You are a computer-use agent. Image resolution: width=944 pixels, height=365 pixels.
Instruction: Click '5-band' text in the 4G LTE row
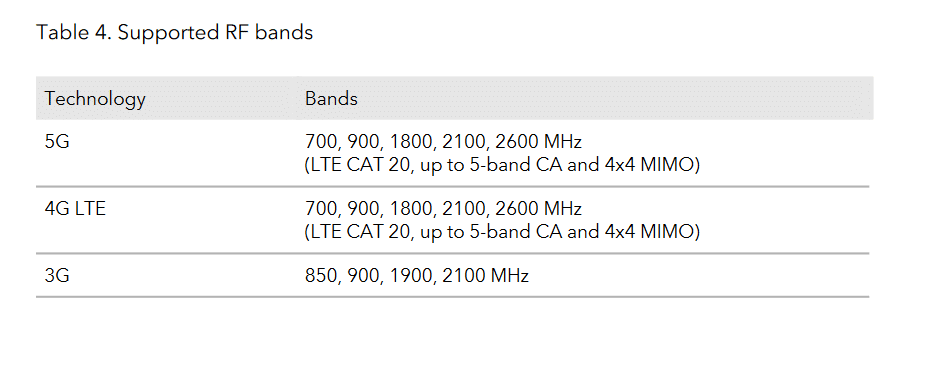pos(499,232)
